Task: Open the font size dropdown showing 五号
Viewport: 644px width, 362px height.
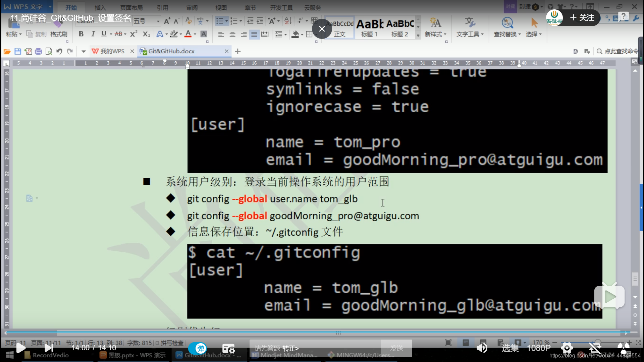Action: (x=158, y=21)
